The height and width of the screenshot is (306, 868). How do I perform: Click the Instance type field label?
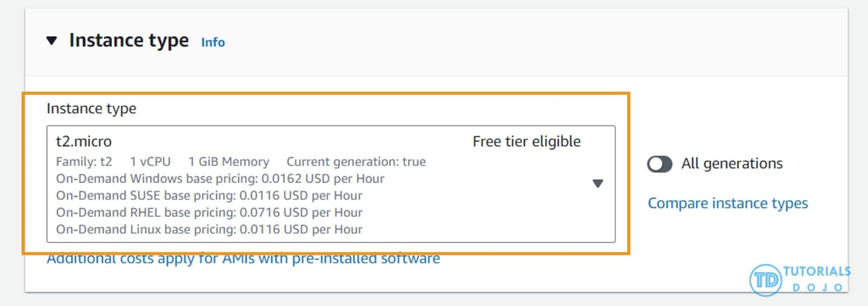pyautogui.click(x=91, y=108)
